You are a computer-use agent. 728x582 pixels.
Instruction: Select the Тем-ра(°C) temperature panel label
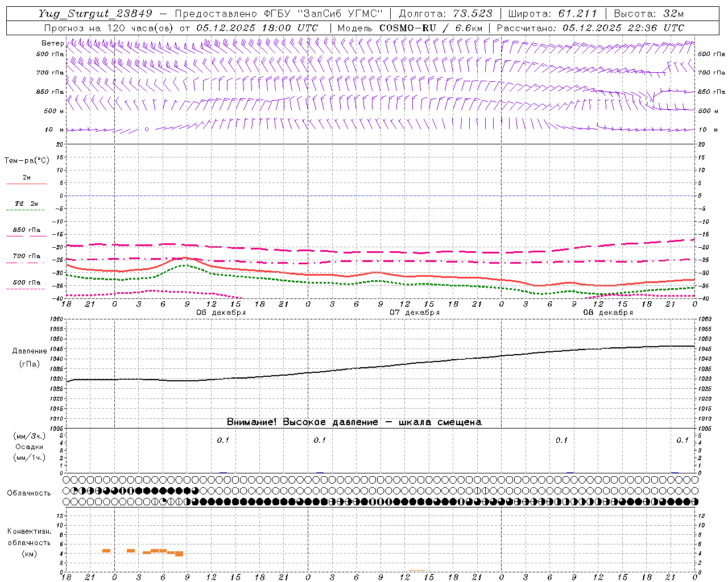point(27,161)
